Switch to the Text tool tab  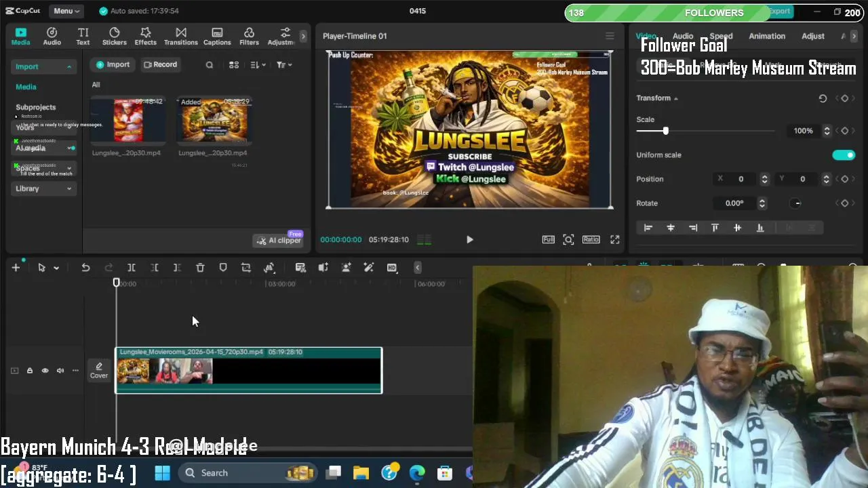coord(83,37)
